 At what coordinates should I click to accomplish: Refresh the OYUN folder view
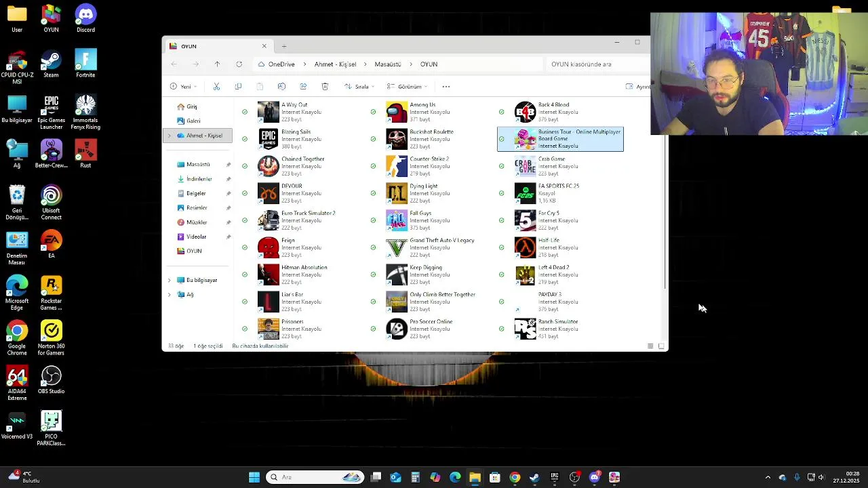[239, 64]
